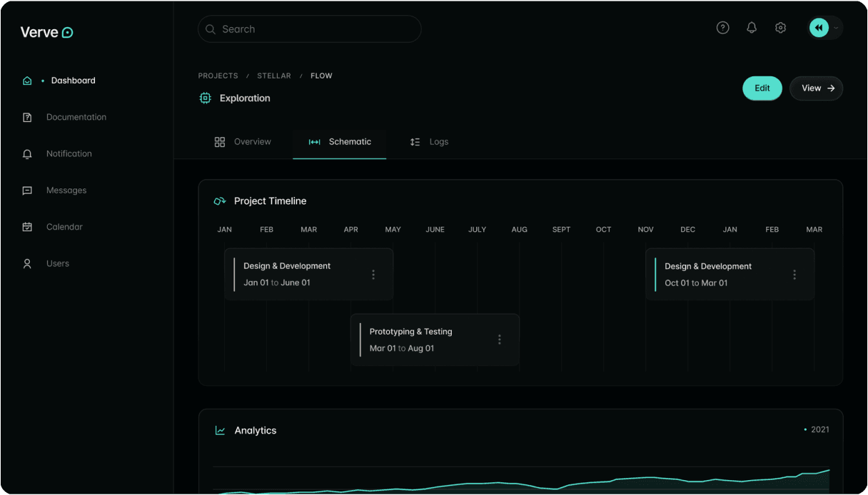Click the View button with arrow

click(816, 88)
